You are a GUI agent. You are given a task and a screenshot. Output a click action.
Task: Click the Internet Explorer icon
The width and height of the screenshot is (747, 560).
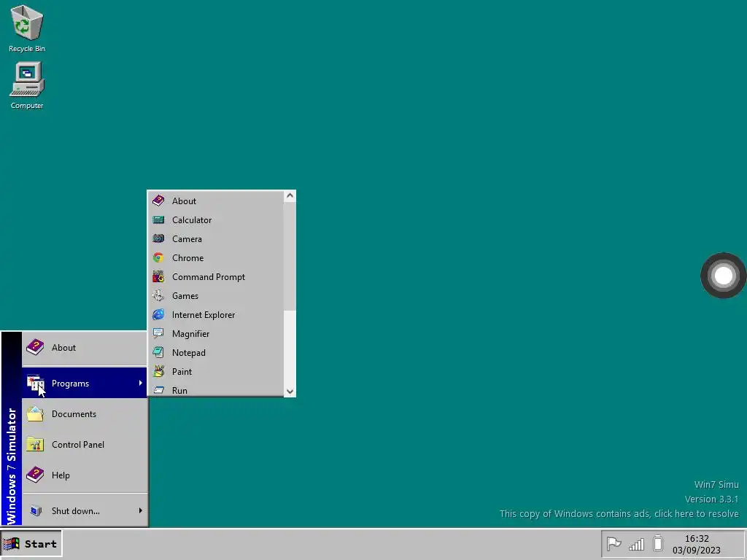[x=158, y=314]
